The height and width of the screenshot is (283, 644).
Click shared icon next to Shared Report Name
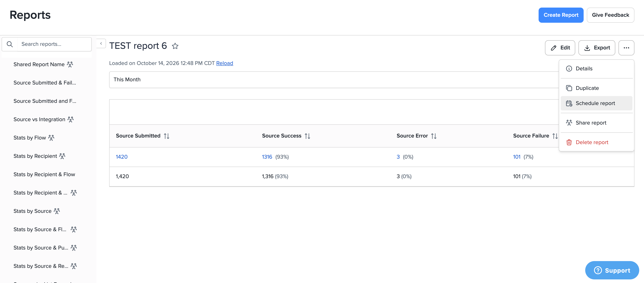[x=70, y=65]
